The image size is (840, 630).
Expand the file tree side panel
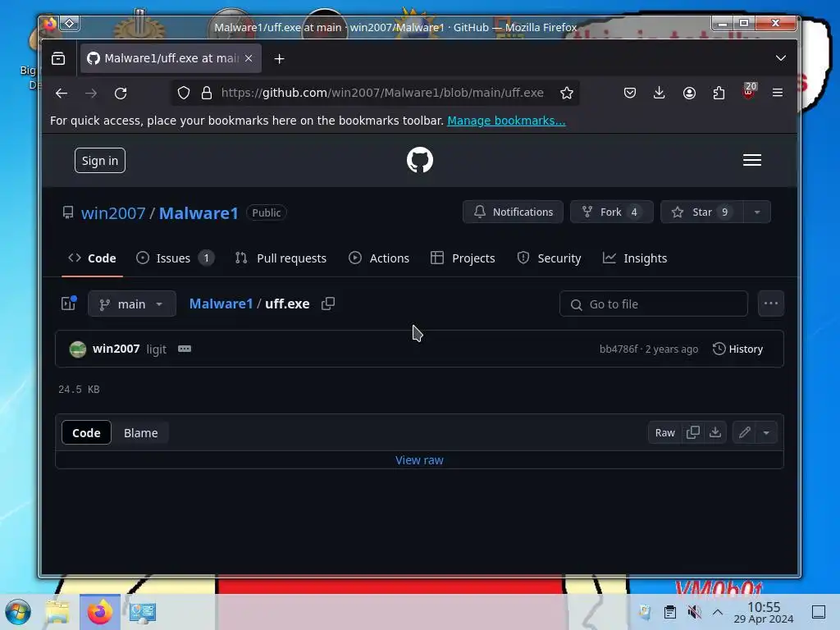[69, 304]
